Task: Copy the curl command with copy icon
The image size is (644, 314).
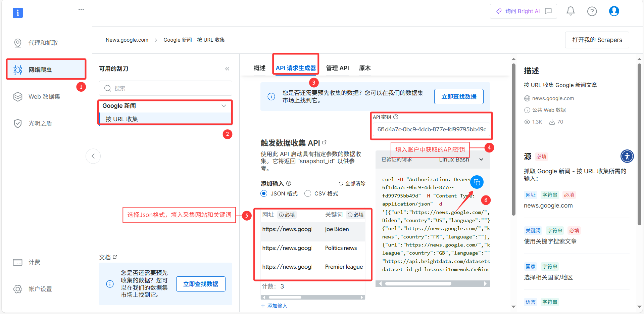Action: click(477, 182)
